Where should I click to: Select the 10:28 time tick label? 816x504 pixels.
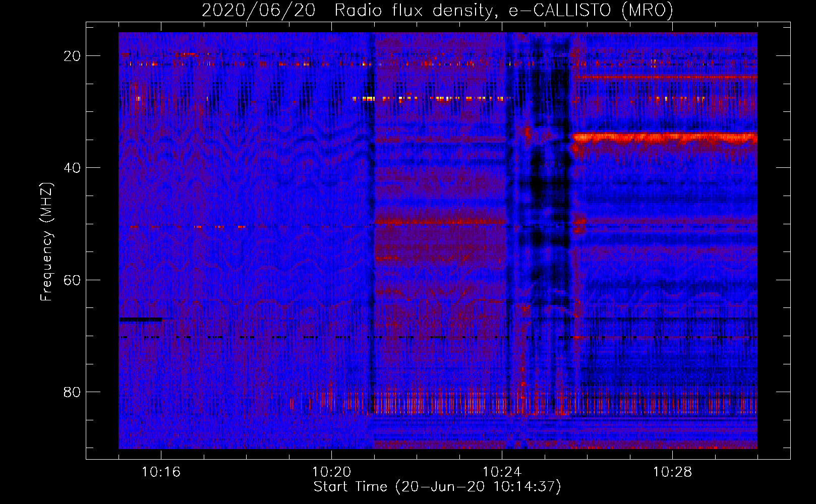point(672,472)
